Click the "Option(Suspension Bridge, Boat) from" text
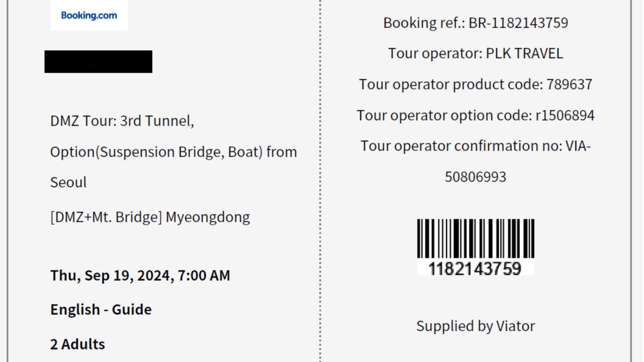This screenshot has height=362, width=644. click(x=173, y=152)
